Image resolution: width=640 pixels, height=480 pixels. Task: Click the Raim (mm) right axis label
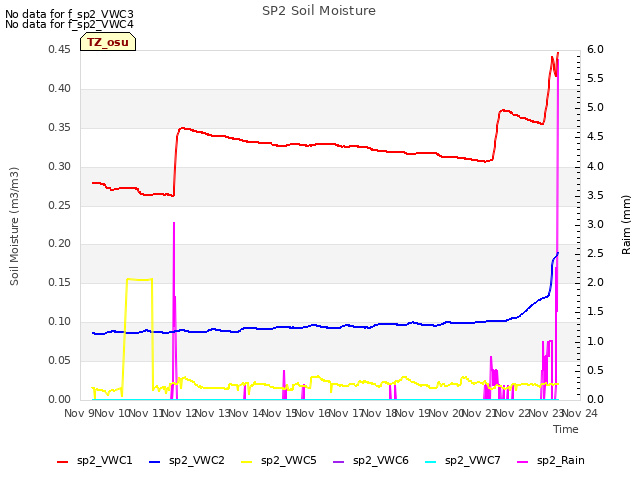[626, 225]
